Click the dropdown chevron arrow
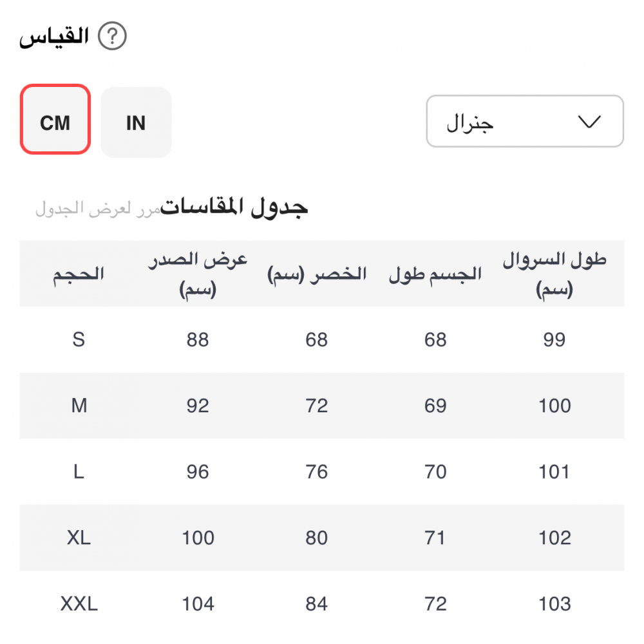Screen dimensions: 644x644 [589, 122]
